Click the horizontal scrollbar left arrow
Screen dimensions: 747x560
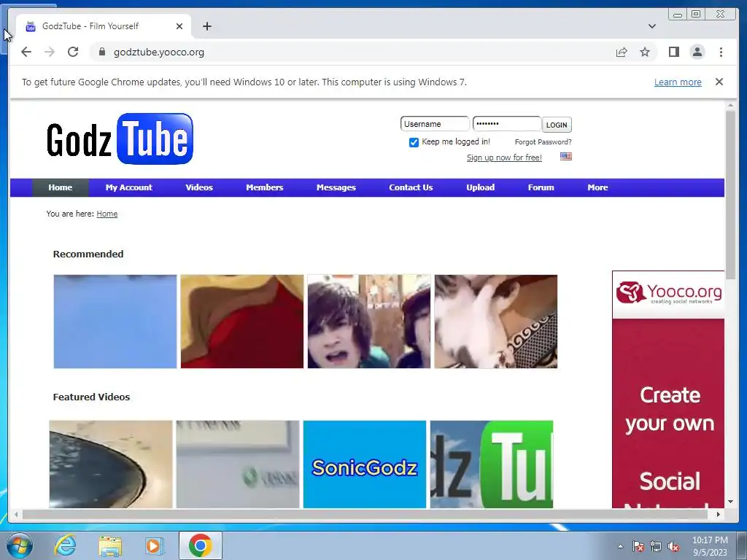tap(16, 514)
